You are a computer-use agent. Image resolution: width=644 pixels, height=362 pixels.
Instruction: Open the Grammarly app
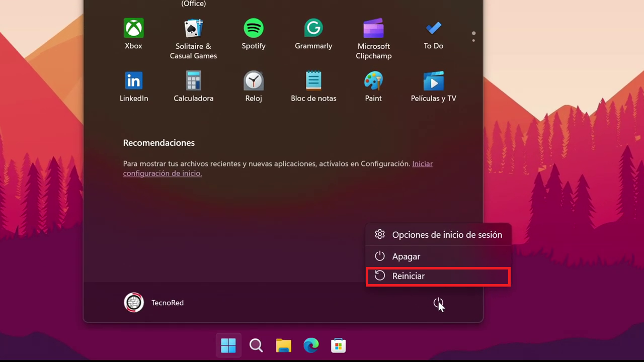click(313, 34)
